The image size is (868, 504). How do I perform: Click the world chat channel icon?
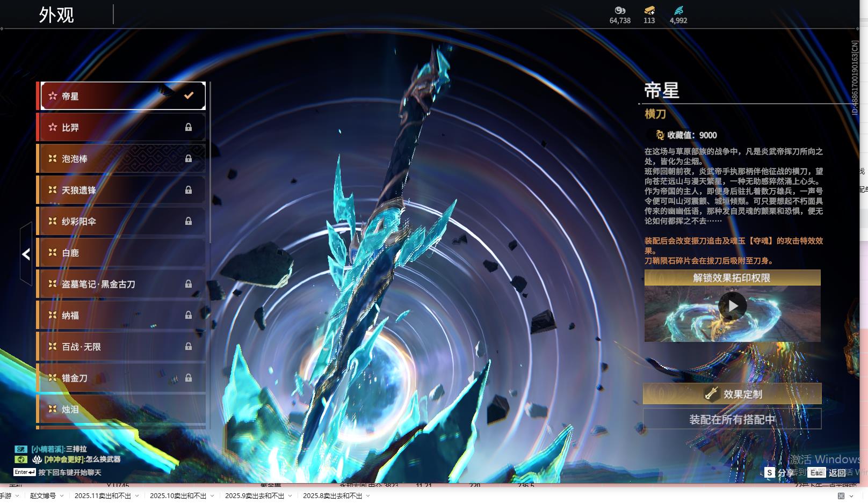20,459
